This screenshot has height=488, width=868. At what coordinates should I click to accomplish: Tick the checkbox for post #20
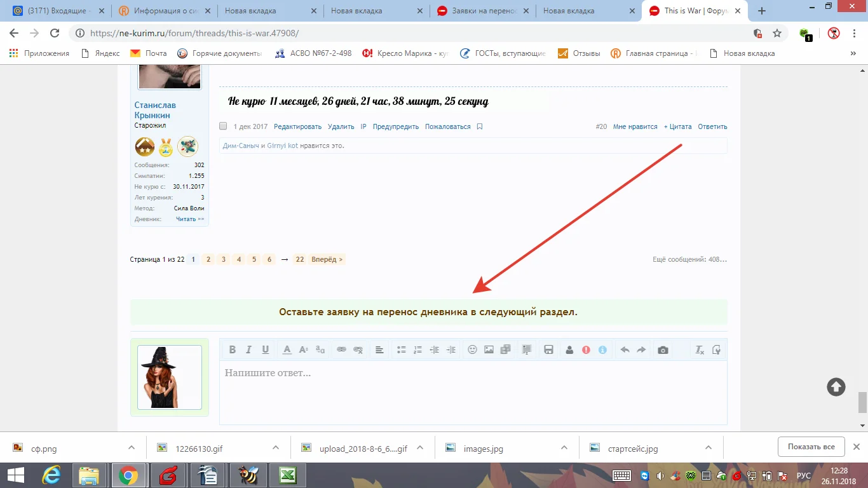(x=223, y=126)
